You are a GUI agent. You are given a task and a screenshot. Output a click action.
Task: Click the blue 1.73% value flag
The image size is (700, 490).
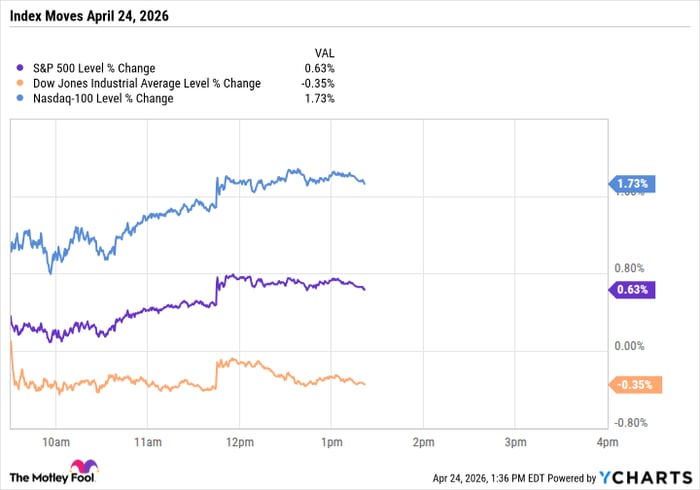pyautogui.click(x=632, y=184)
